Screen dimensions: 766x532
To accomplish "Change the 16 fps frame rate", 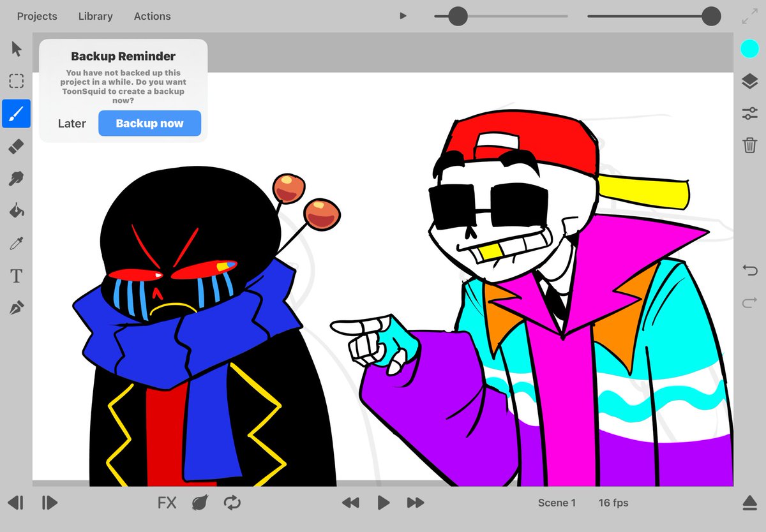I will (613, 503).
